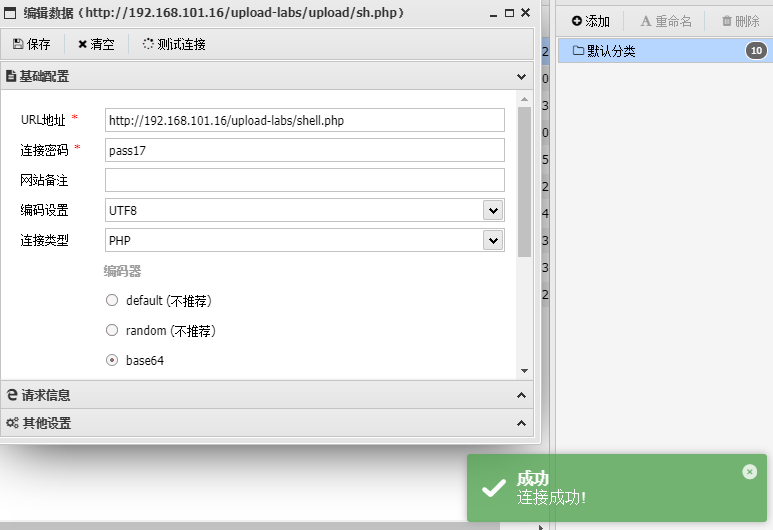Screen dimensions: 773x530
Task: Select the base64 encoder radio
Action: click(x=112, y=360)
